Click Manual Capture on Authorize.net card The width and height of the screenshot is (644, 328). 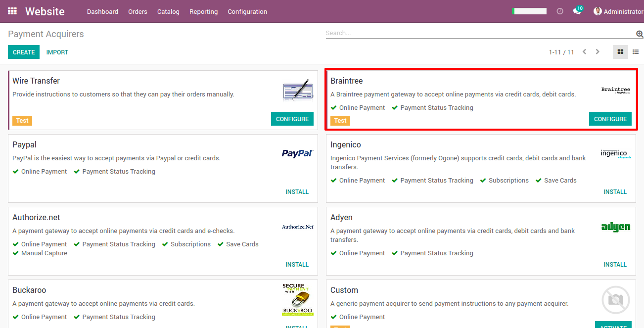40,253
